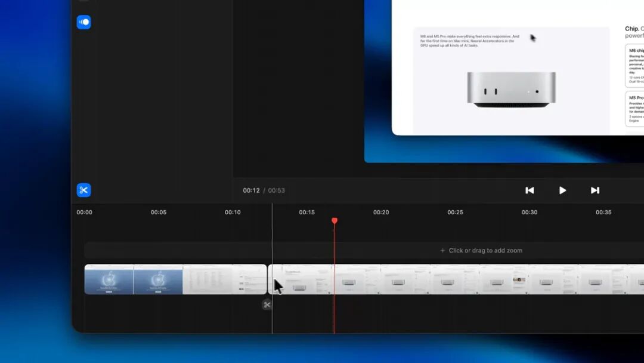Image resolution: width=644 pixels, height=363 pixels.
Task: Click the 00:05 mark on the timeline ruler
Action: pyautogui.click(x=159, y=212)
